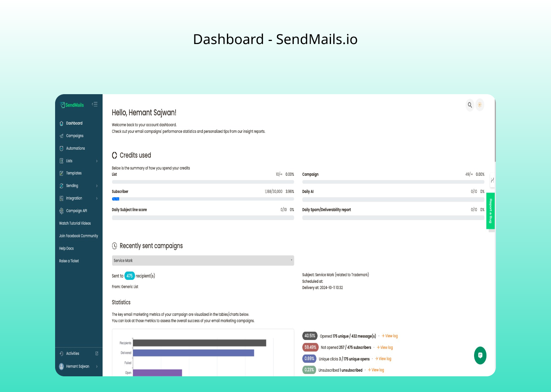Click the Recently sent campaigns clock icon
Viewport: 551px width, 392px height.
pyautogui.click(x=114, y=246)
